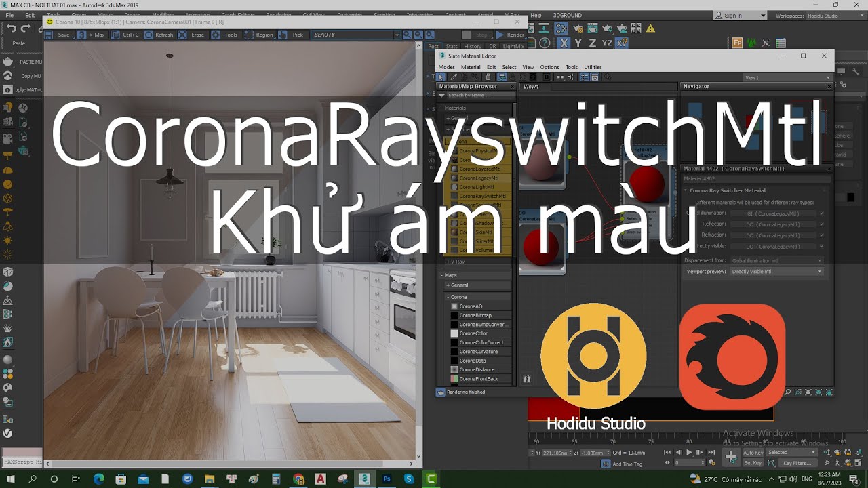
Task: Click the yellow warning triangle icon
Action: pos(650,28)
